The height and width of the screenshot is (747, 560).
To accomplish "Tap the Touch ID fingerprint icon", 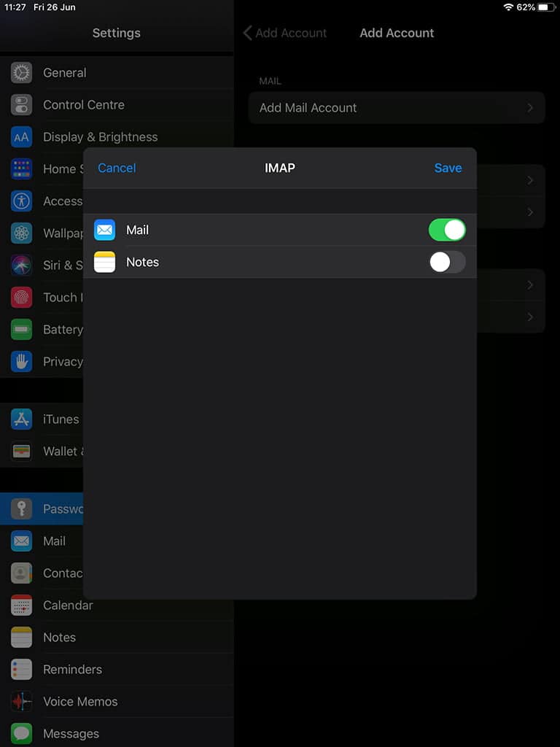I will pos(21,298).
